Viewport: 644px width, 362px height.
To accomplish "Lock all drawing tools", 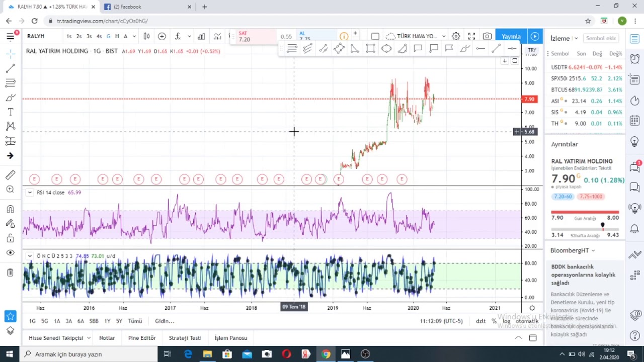I will 10,238.
